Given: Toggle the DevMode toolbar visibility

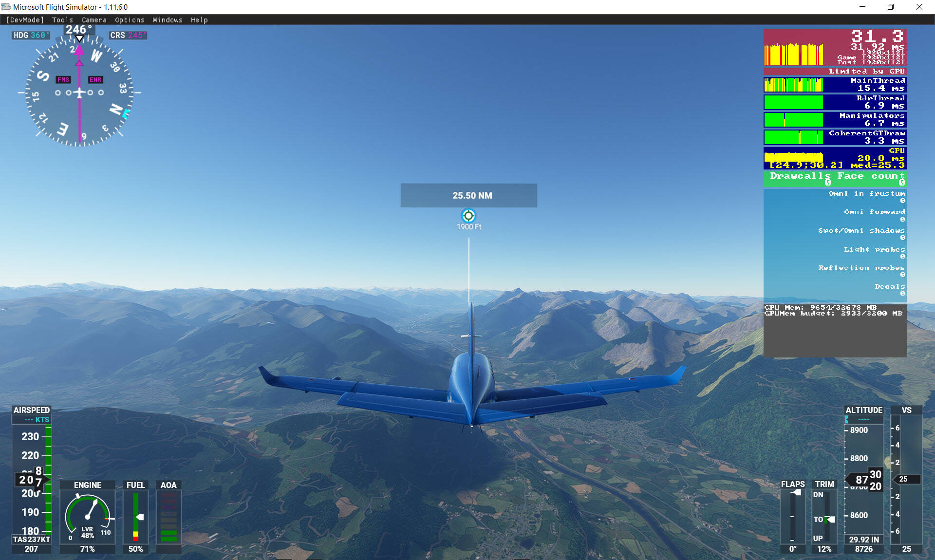Looking at the screenshot, I should tap(25, 20).
